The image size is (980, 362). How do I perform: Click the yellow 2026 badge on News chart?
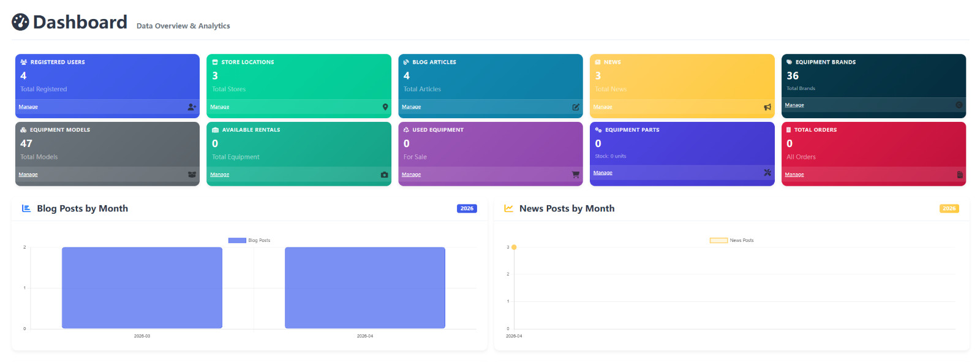[949, 208]
